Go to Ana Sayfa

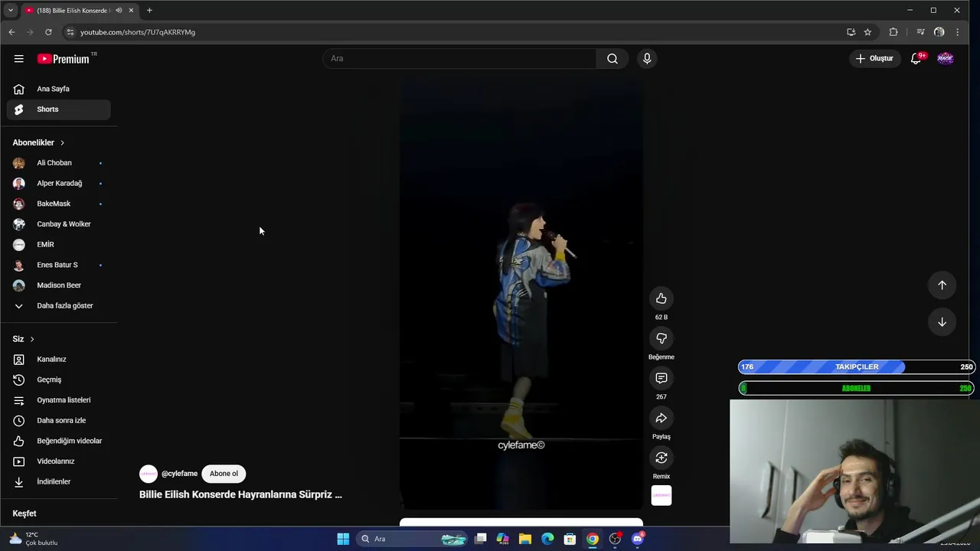[x=59, y=89]
